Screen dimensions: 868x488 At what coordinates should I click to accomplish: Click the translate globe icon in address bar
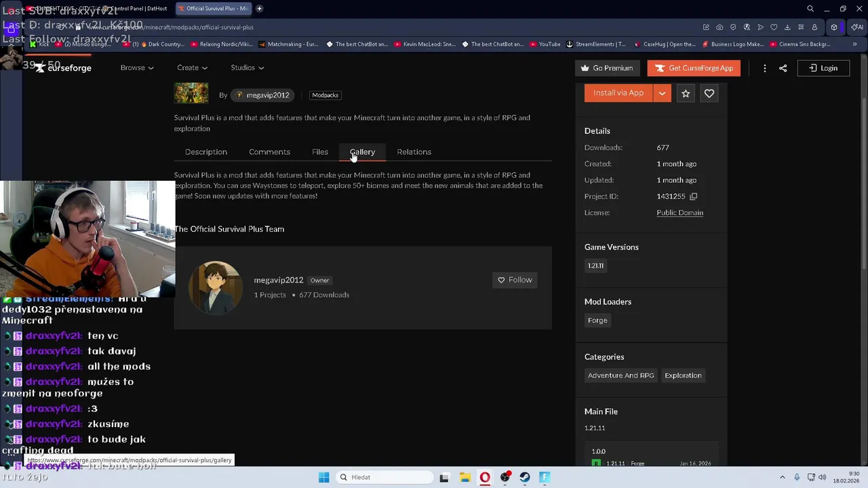(x=747, y=27)
